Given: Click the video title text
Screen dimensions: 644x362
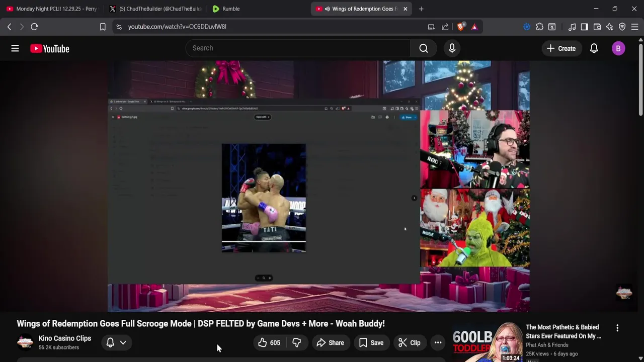Looking at the screenshot, I should click(x=201, y=324).
